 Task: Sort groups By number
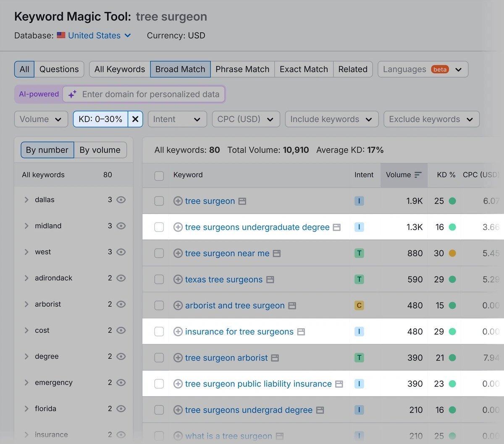click(47, 150)
